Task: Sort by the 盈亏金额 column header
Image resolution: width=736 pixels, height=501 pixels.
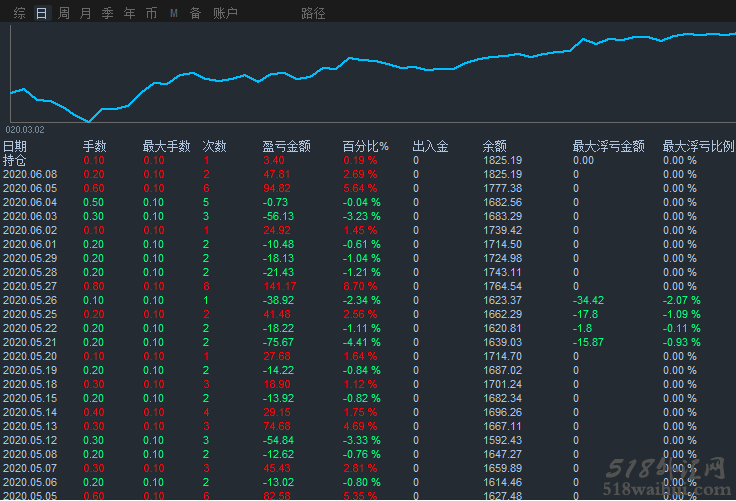Action: click(286, 146)
